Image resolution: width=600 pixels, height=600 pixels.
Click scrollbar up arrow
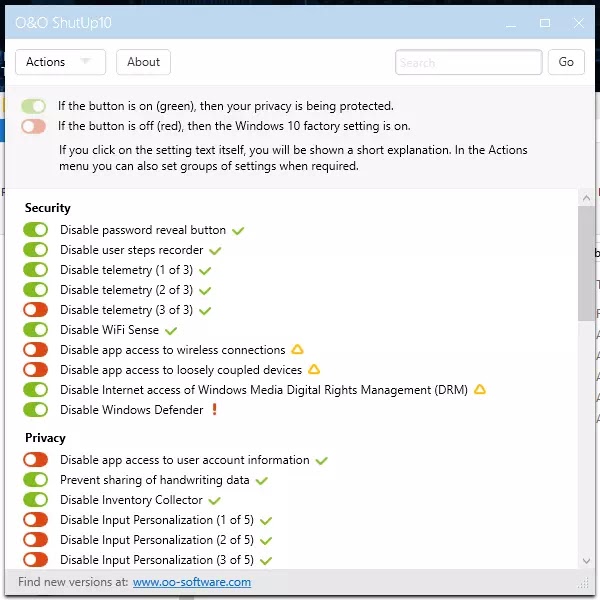point(586,198)
